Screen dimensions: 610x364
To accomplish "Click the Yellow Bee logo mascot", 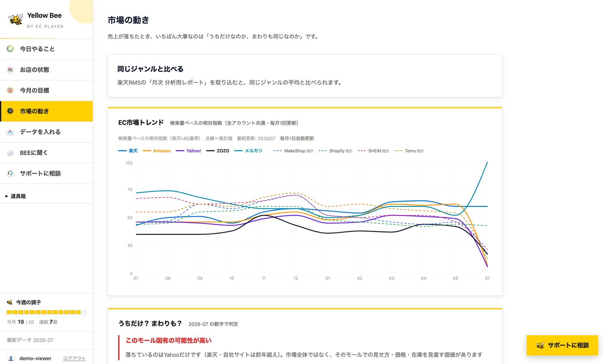I will [x=15, y=19].
